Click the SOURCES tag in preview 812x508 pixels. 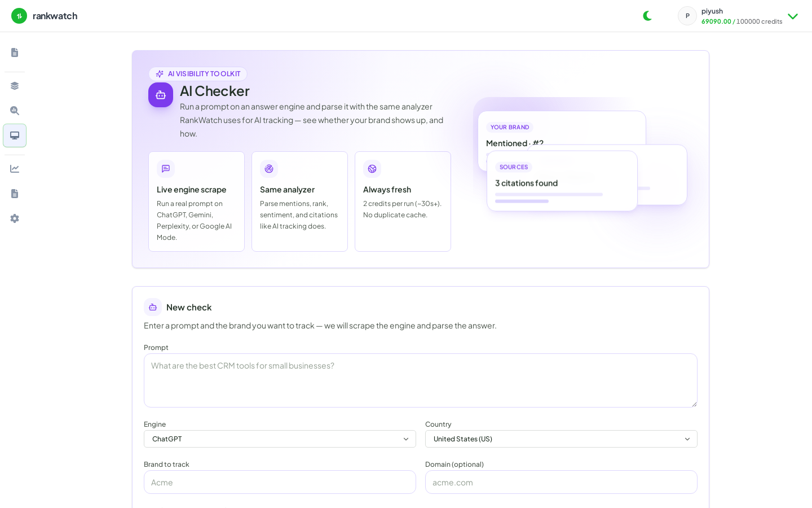[514, 167]
